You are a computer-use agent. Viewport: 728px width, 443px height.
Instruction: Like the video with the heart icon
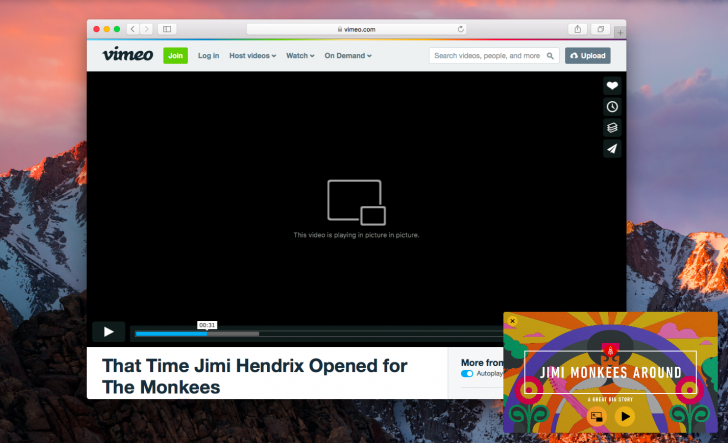pyautogui.click(x=612, y=86)
